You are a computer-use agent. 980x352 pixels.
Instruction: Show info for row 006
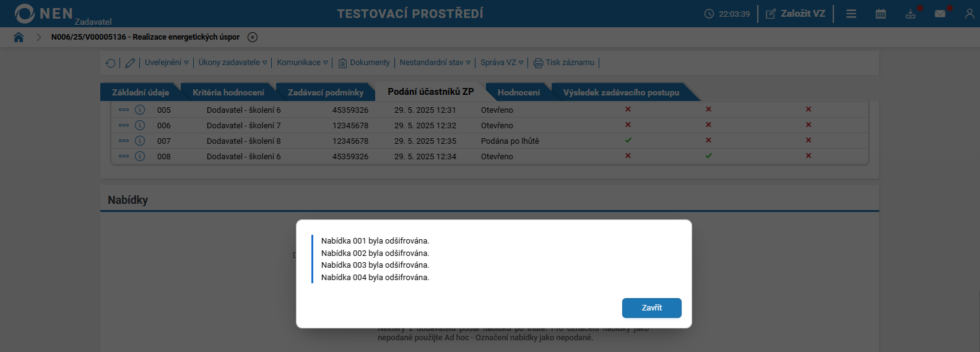(x=140, y=125)
